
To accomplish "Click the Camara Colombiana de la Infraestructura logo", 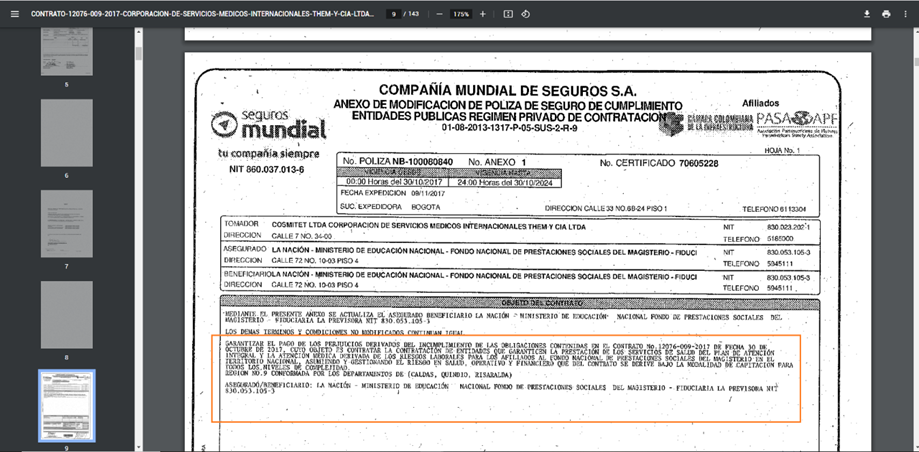I will pos(706,123).
